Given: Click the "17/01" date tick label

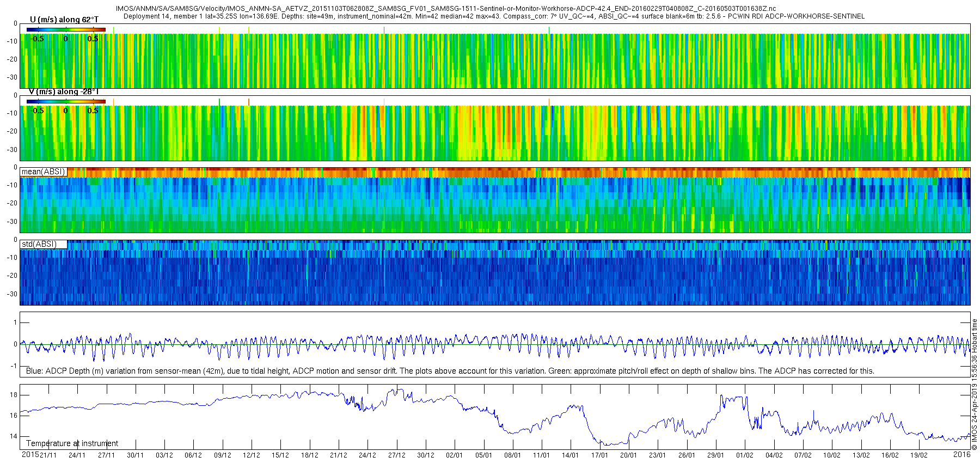Looking at the screenshot, I should pyautogui.click(x=599, y=455).
